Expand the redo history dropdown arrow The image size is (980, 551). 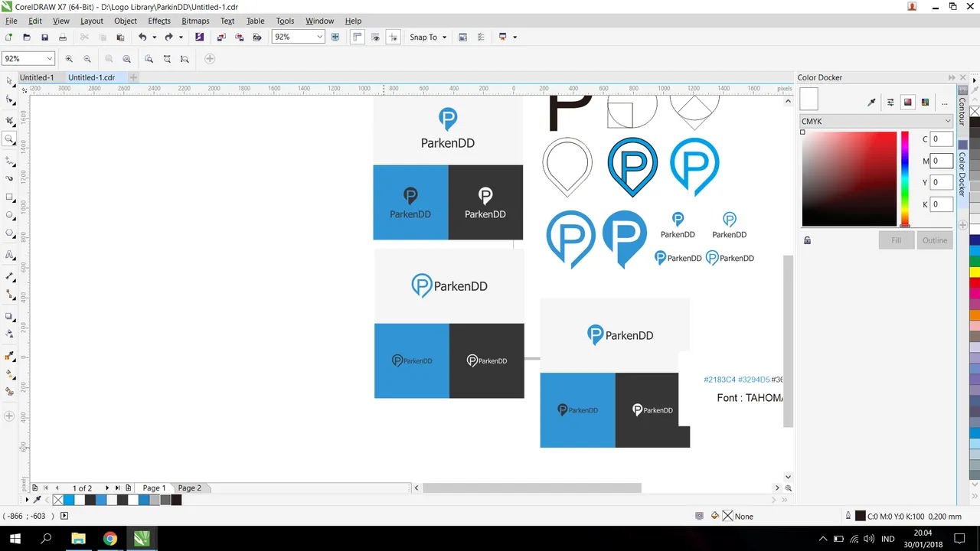coord(181,37)
